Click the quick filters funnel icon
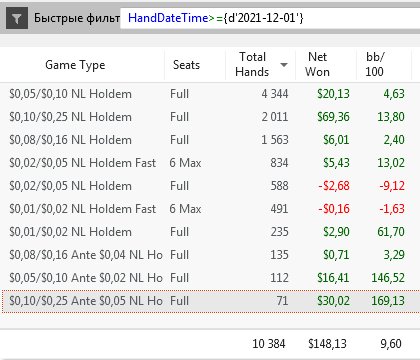 (x=17, y=18)
